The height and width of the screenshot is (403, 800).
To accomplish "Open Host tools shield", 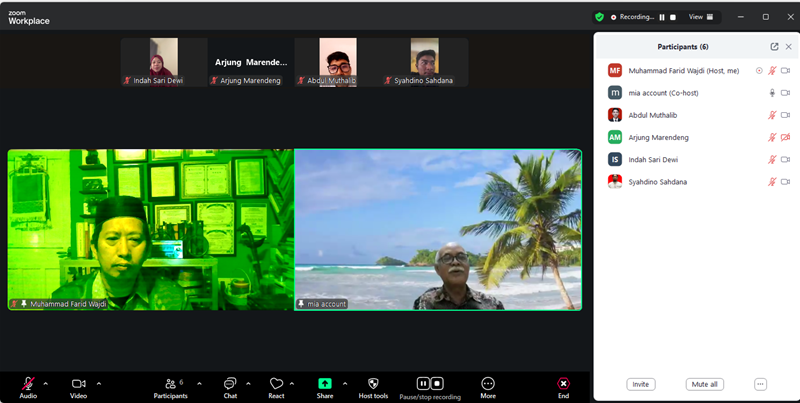I will (373, 388).
